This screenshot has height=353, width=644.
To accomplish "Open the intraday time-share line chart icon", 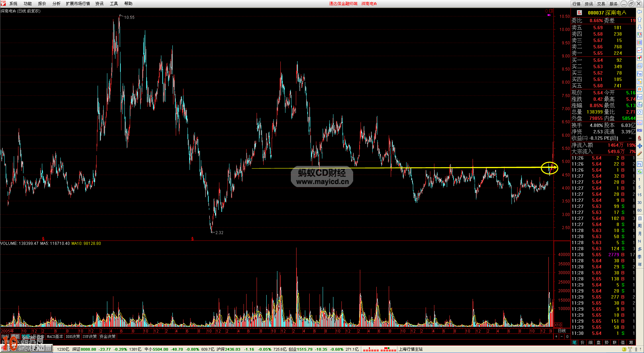I will tap(640, 50).
